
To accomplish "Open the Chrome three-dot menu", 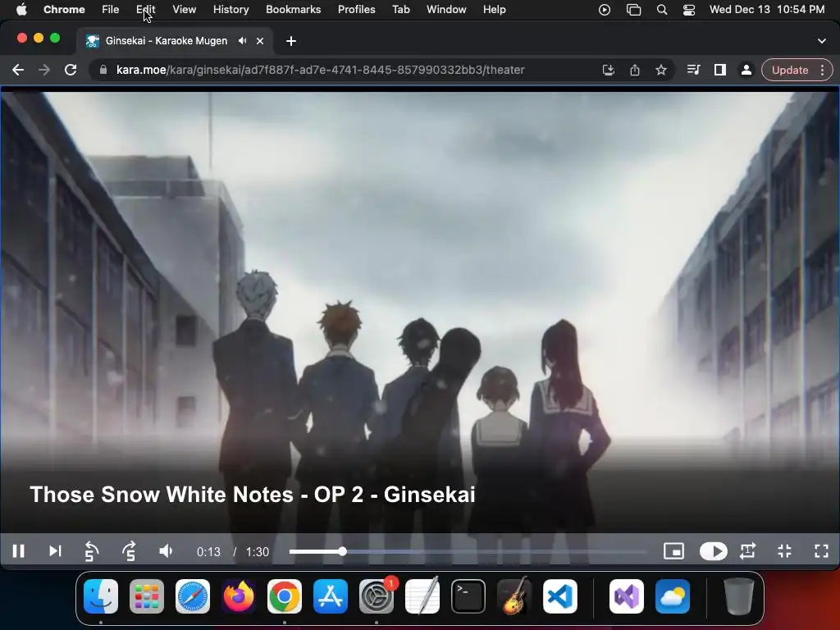I will (823, 70).
